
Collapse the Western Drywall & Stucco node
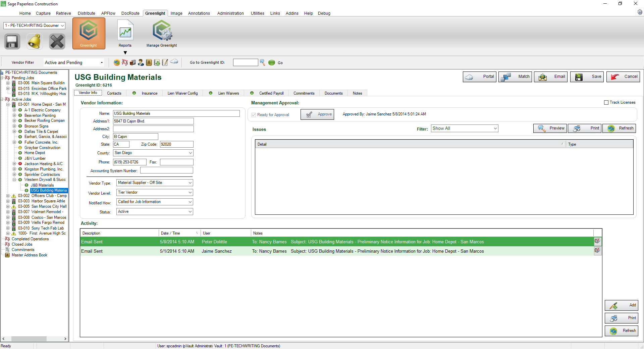(x=14, y=180)
